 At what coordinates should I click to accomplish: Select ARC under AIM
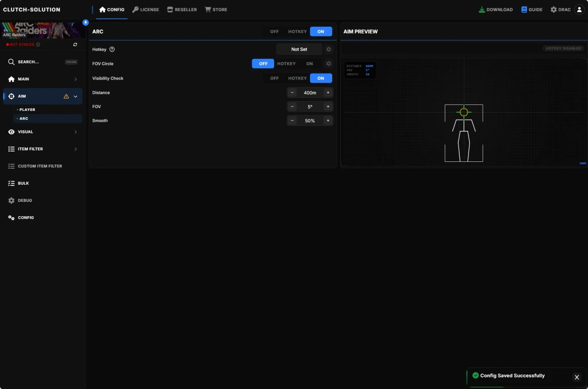pyautogui.click(x=48, y=119)
